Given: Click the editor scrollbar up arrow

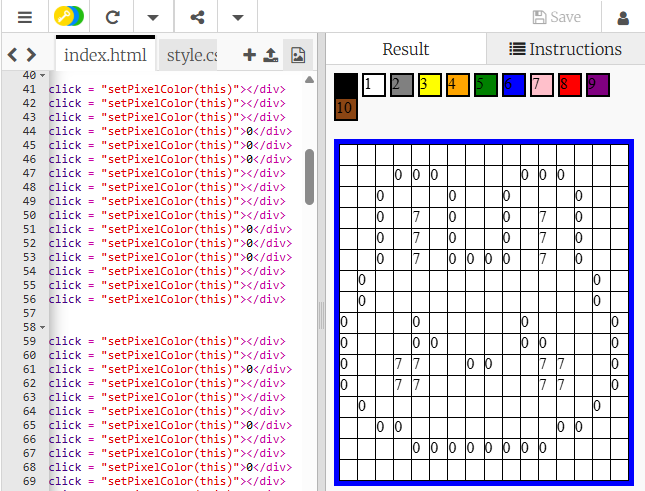Looking at the screenshot, I should point(309,80).
